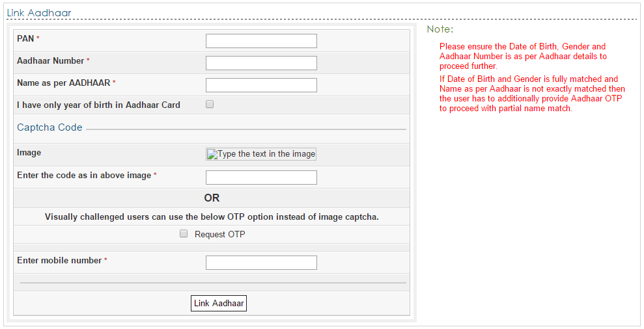Click the 'Enter the code as in above image' label
The image size is (644, 329).
(x=84, y=176)
